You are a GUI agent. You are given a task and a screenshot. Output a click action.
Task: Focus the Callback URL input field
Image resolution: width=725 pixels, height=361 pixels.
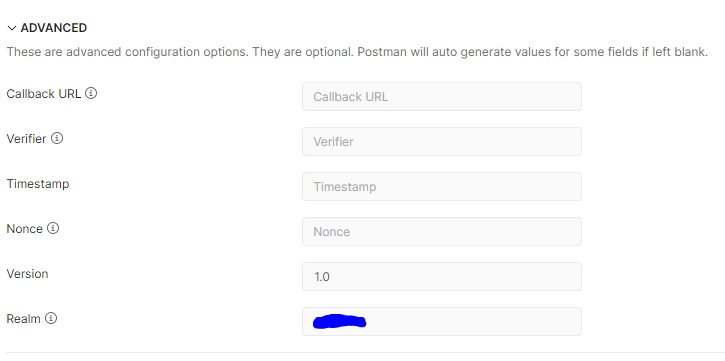tap(442, 97)
